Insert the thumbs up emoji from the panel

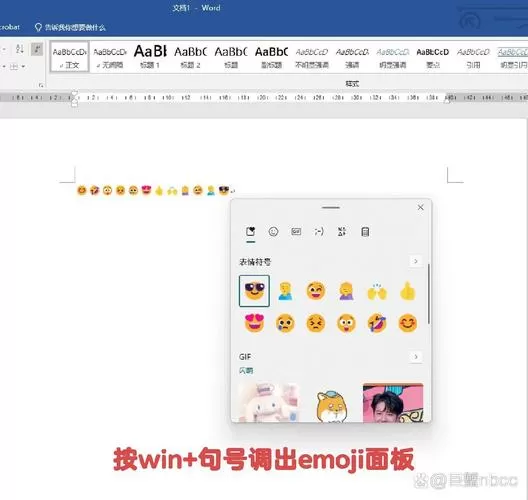click(407, 292)
